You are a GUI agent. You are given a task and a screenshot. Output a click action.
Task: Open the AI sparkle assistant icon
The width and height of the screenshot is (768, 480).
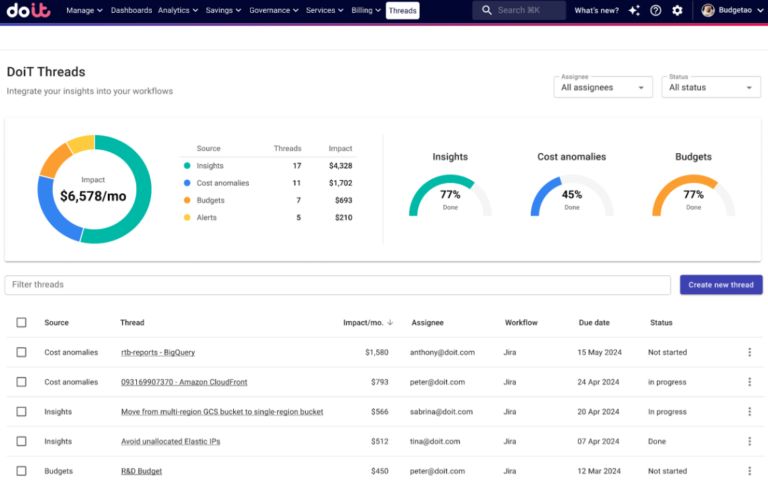632,11
